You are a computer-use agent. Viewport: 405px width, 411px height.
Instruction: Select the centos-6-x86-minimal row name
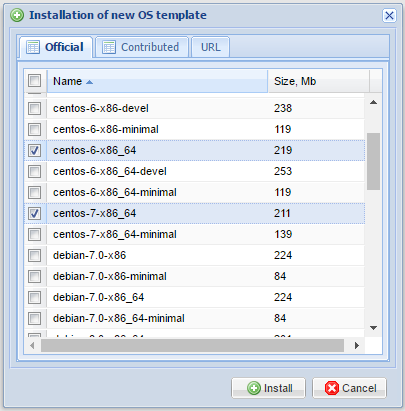(106, 129)
